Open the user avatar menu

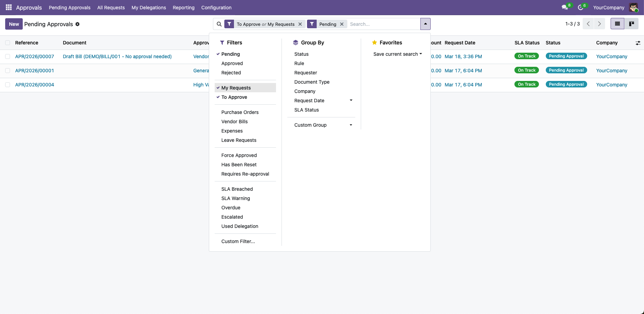634,7
